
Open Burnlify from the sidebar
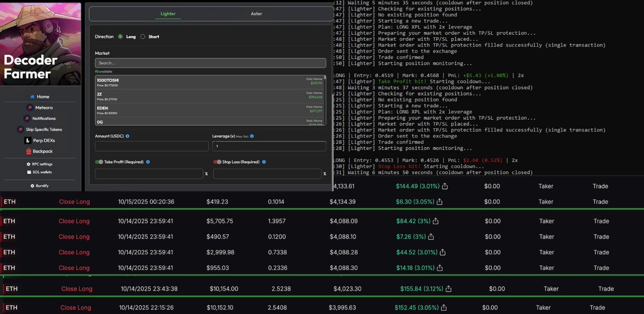click(40, 186)
